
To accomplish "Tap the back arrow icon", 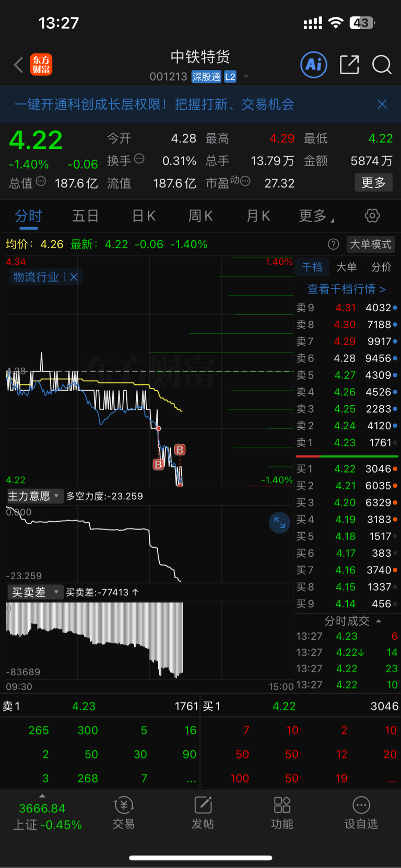I will (x=19, y=65).
